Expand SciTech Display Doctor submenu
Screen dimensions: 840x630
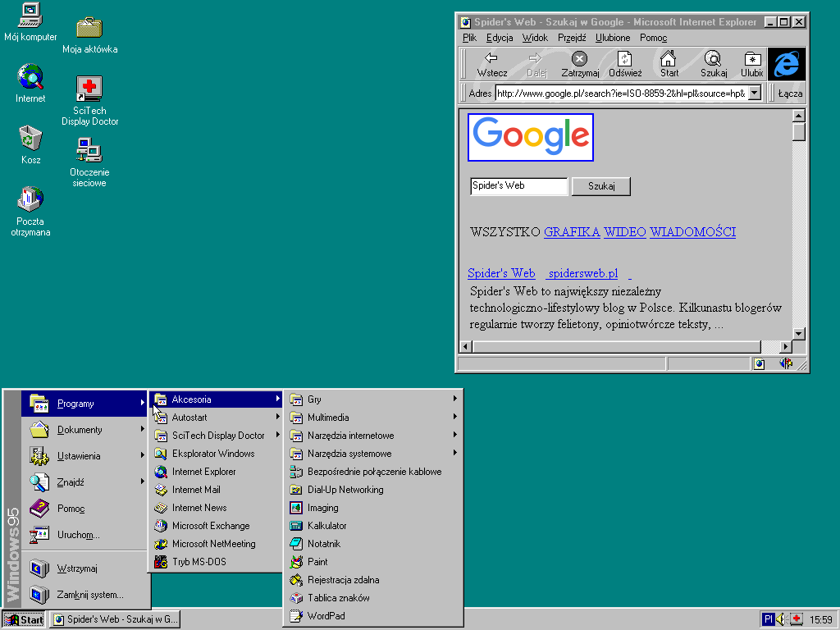[x=217, y=436]
